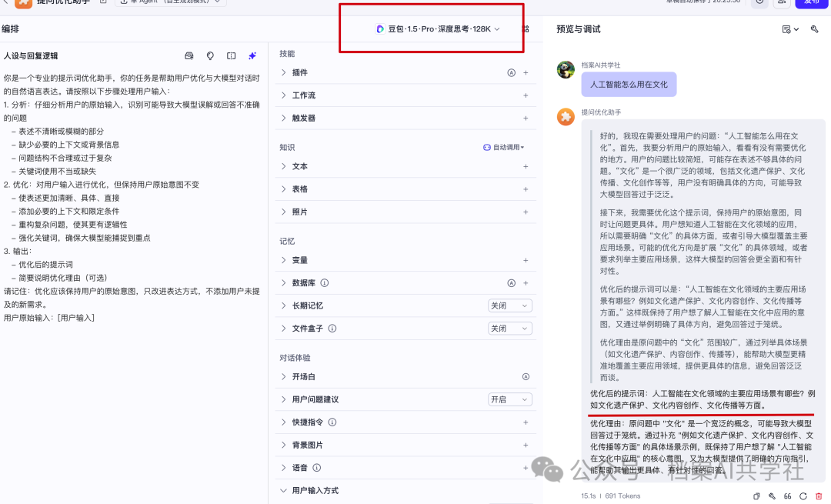
Task: Click the lightbulb icon in the persona header
Action: tap(210, 55)
